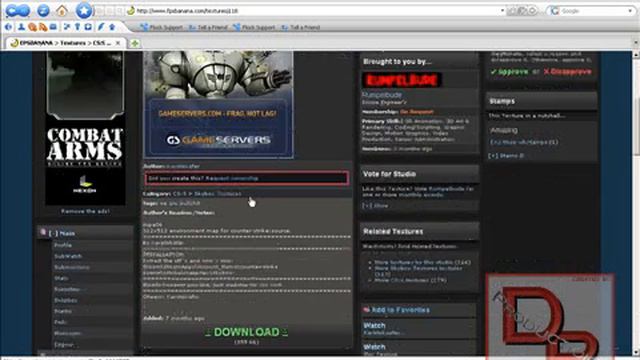Click the blue reload page button
Viewport: 640px width, 360px height.
point(43,11)
